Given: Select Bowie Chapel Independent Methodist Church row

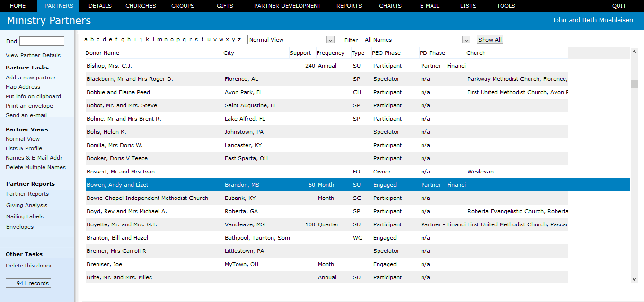Looking at the screenshot, I should pos(326,198).
